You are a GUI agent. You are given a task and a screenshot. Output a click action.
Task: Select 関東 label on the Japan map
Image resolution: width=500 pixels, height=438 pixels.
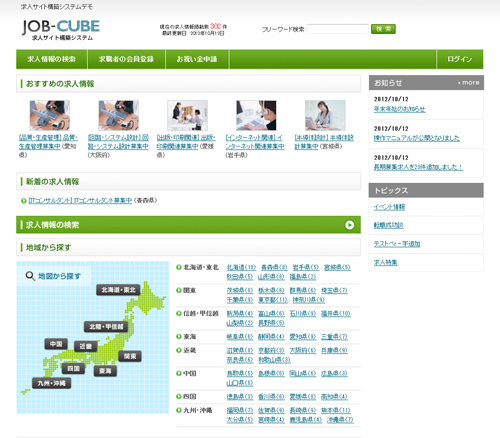pyautogui.click(x=130, y=356)
